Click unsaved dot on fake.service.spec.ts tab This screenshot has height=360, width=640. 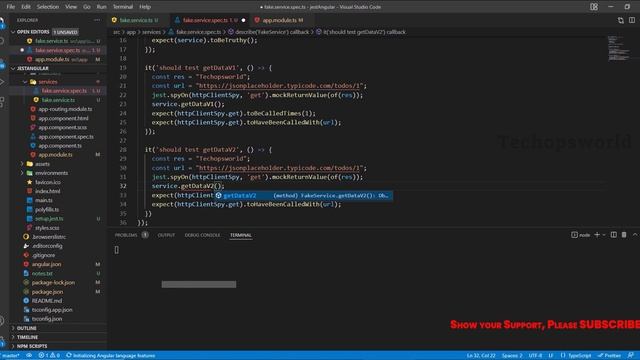pos(243,20)
